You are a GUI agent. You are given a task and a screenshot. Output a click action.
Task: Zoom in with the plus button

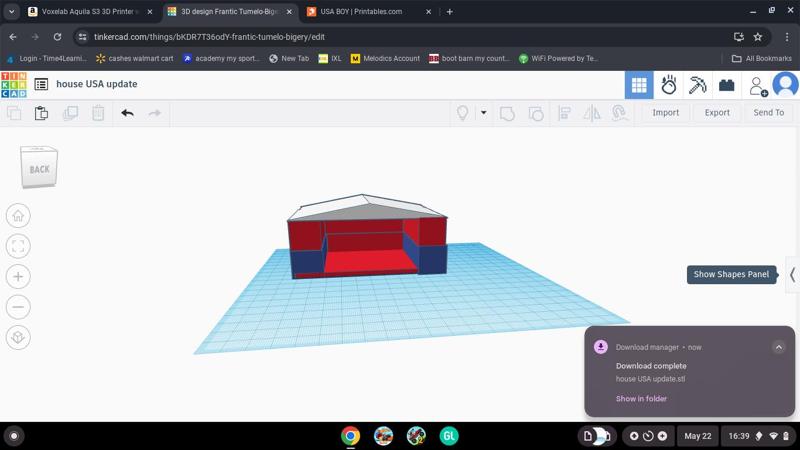coord(18,277)
